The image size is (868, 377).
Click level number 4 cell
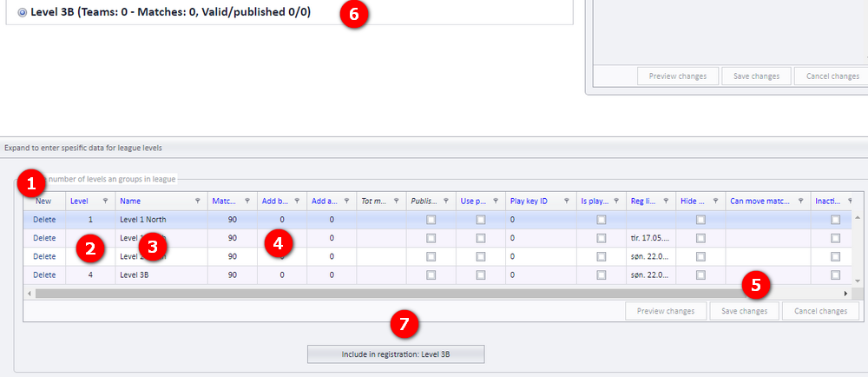(91, 274)
